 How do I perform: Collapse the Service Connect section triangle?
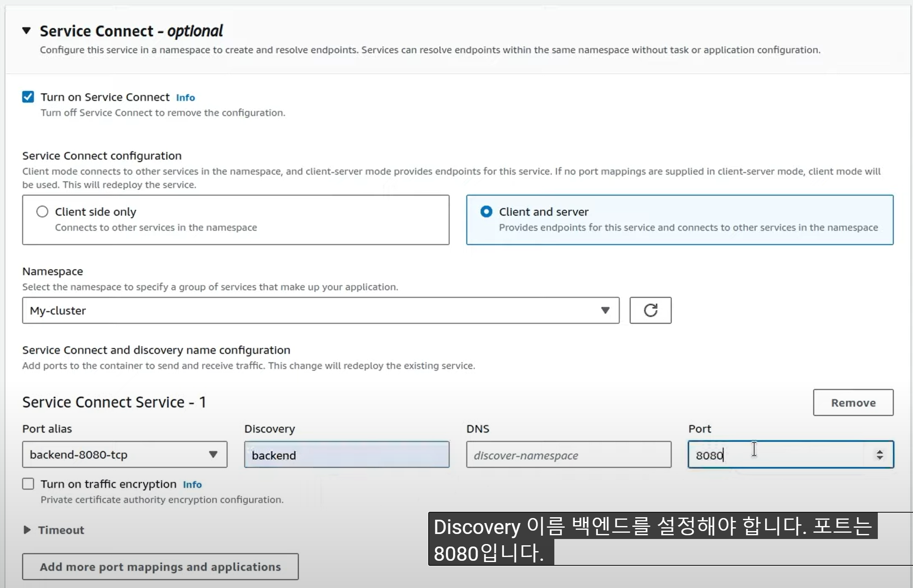[x=26, y=31]
